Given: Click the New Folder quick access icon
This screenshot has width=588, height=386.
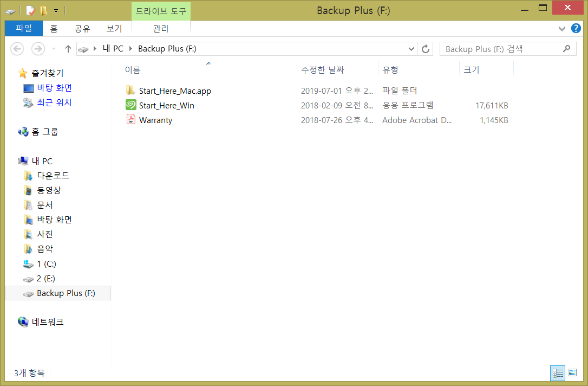Looking at the screenshot, I should 43,10.
